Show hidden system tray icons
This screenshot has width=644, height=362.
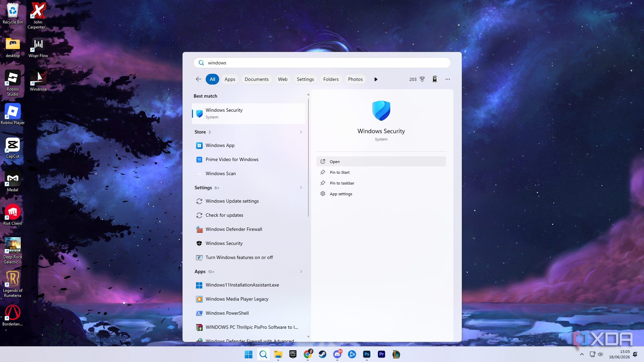pos(582,354)
